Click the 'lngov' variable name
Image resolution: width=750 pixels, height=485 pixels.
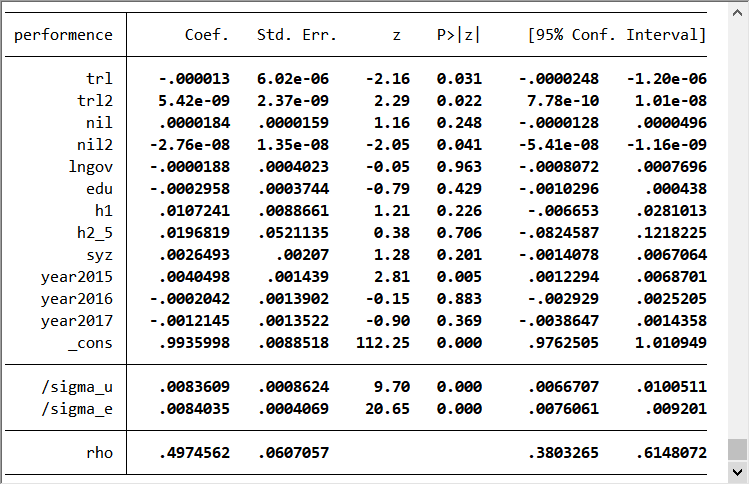coord(91,166)
